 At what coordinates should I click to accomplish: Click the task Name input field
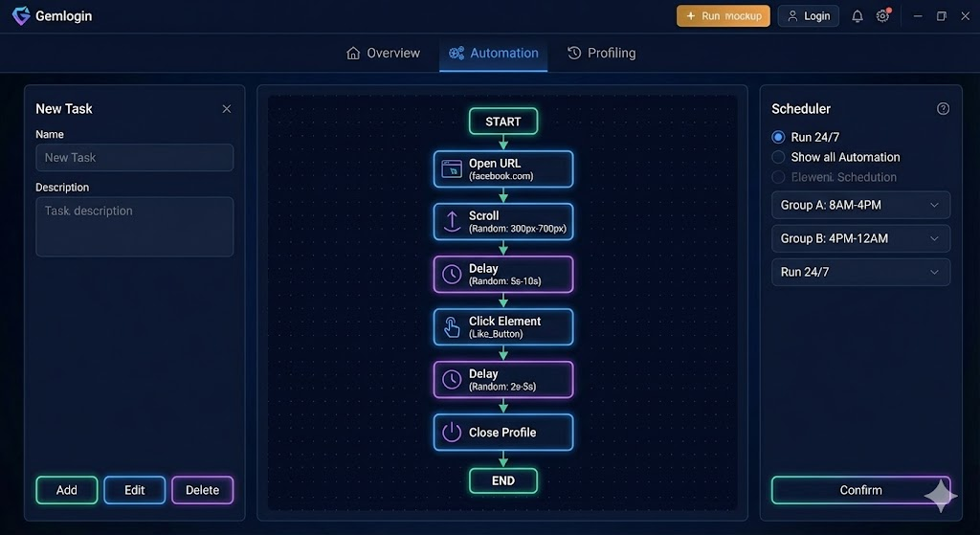pos(134,158)
